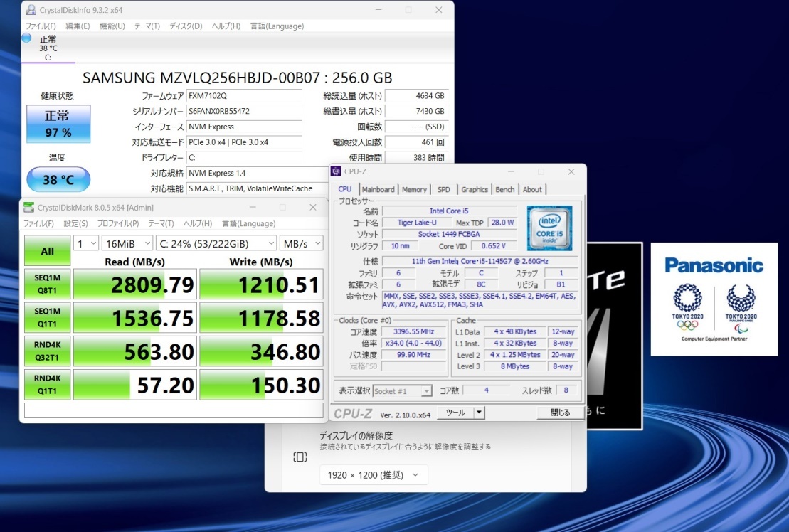Click the 383 時間 power-on hours value
Viewport: 789px width, 532px height.
click(416, 158)
